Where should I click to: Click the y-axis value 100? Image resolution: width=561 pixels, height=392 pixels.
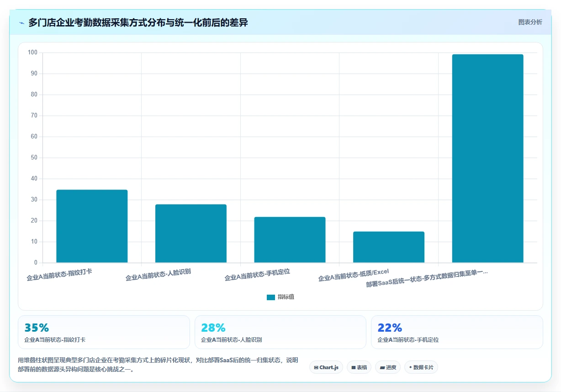(x=32, y=53)
